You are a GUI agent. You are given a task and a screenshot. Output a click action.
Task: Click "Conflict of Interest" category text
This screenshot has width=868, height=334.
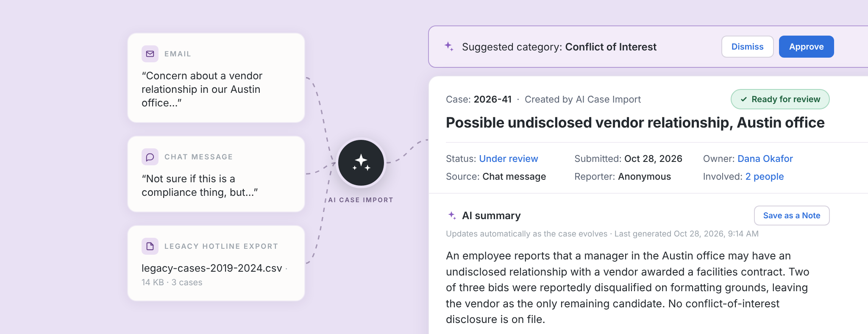[611, 47]
